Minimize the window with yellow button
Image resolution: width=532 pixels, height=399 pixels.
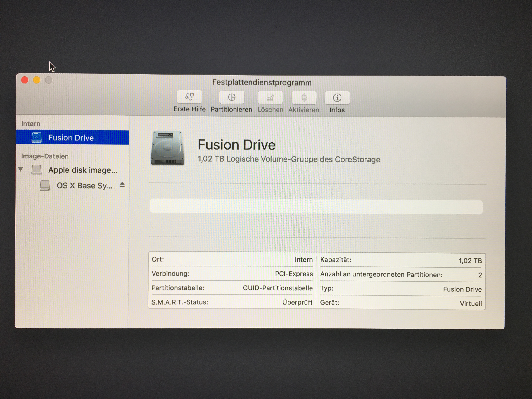(37, 80)
